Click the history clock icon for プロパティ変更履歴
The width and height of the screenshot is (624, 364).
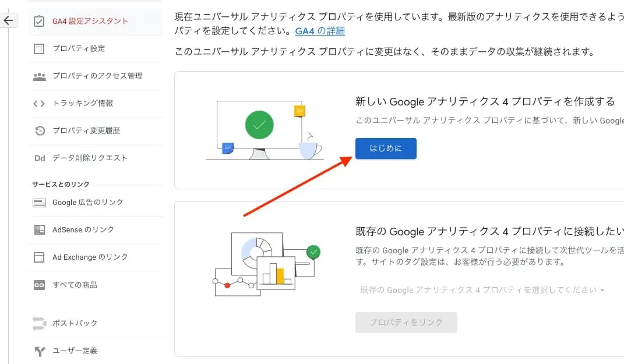[39, 131]
